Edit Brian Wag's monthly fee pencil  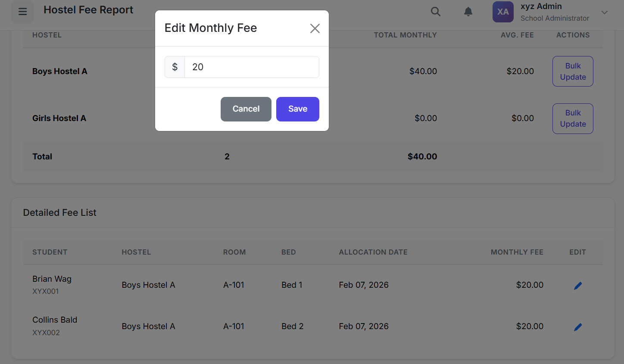pyautogui.click(x=578, y=286)
